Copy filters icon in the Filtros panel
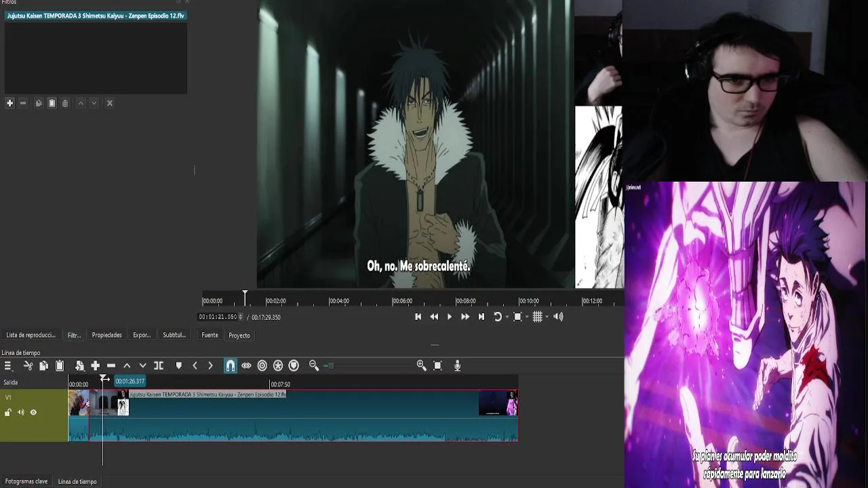This screenshot has height=488, width=868. pyautogui.click(x=39, y=103)
